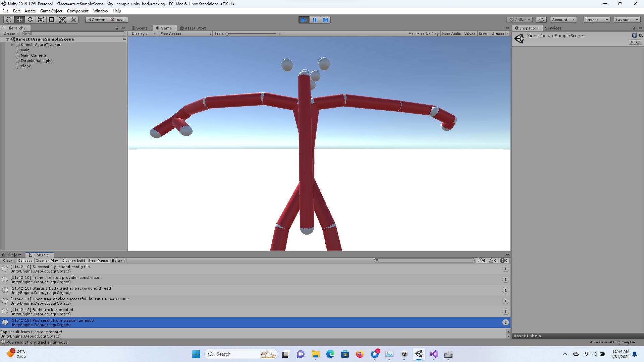
Task: Open the Collab dropdown
Action: [520, 20]
